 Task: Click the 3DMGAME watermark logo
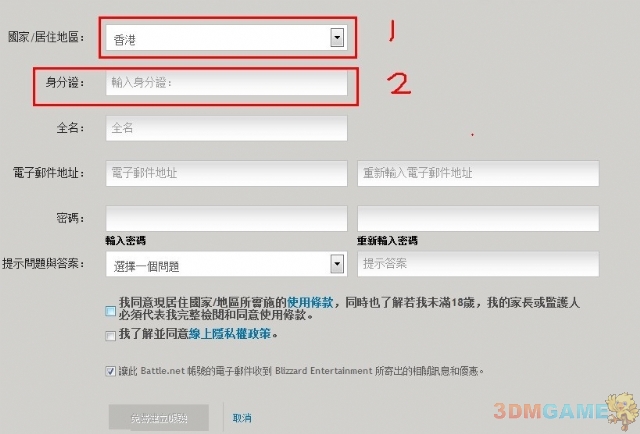tap(550, 411)
